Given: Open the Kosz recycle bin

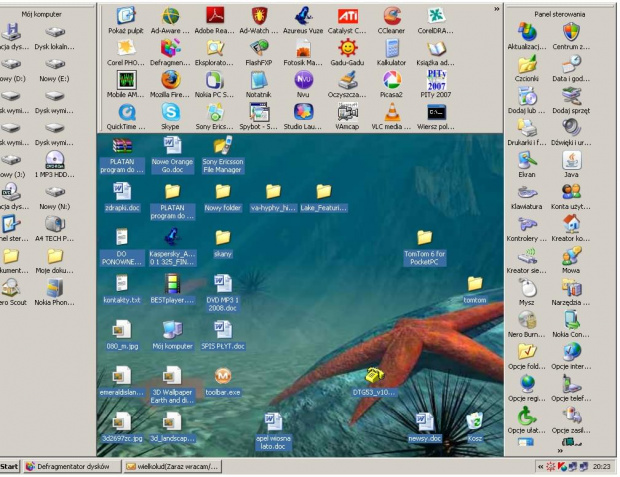Looking at the screenshot, I should [474, 428].
